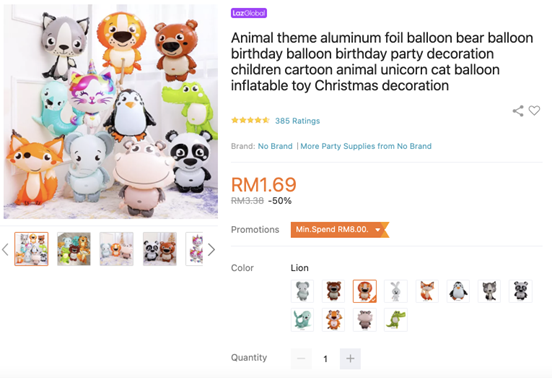Choose the fox balloon option
Image resolution: width=552 pixels, height=378 pixels.
[x=427, y=291]
